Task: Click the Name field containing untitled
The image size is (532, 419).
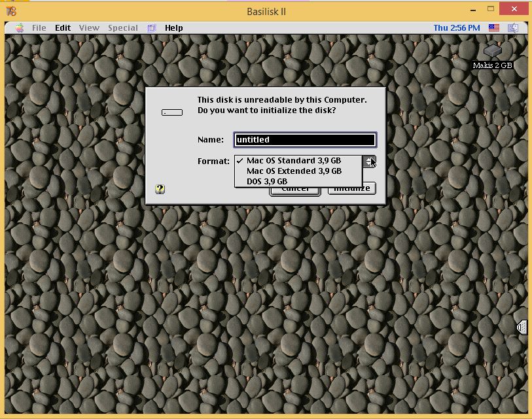Action: point(305,140)
